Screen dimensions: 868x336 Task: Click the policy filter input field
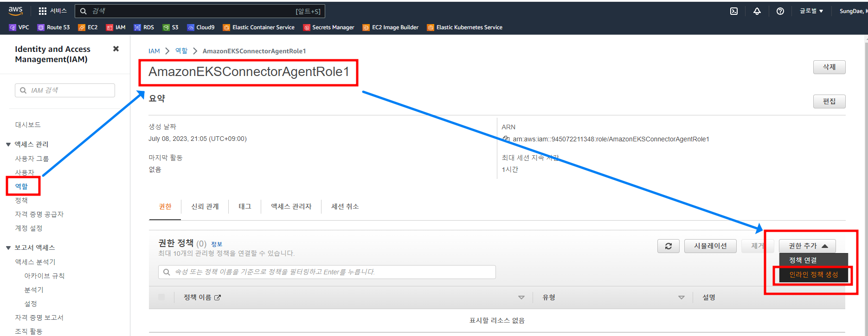point(327,272)
